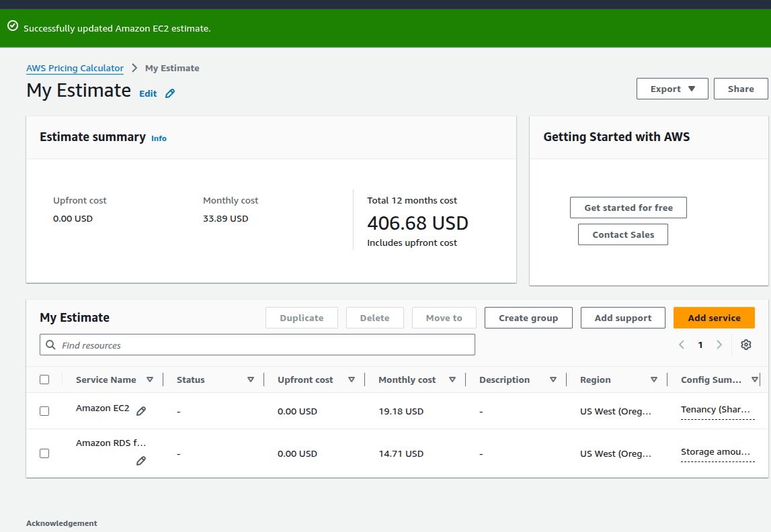
Task: Sort by Upfront cost column arrow
Action: 352,380
